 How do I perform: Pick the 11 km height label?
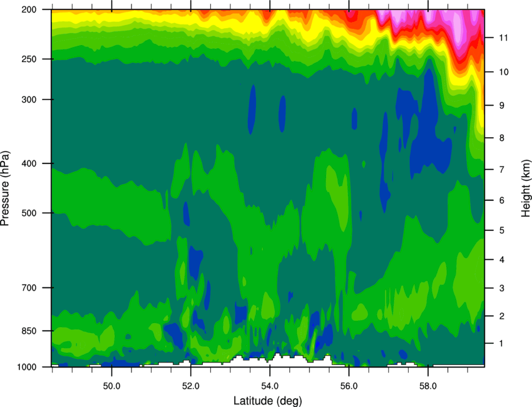503,38
